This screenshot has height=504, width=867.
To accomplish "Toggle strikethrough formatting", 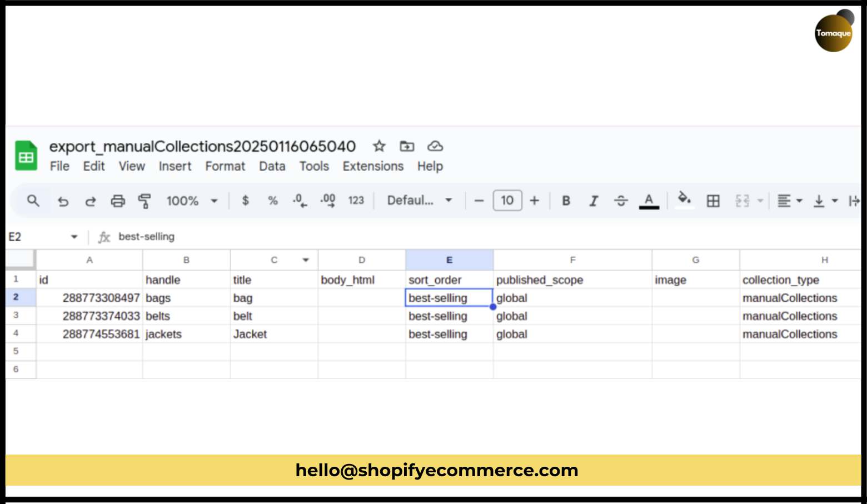I will coord(621,201).
